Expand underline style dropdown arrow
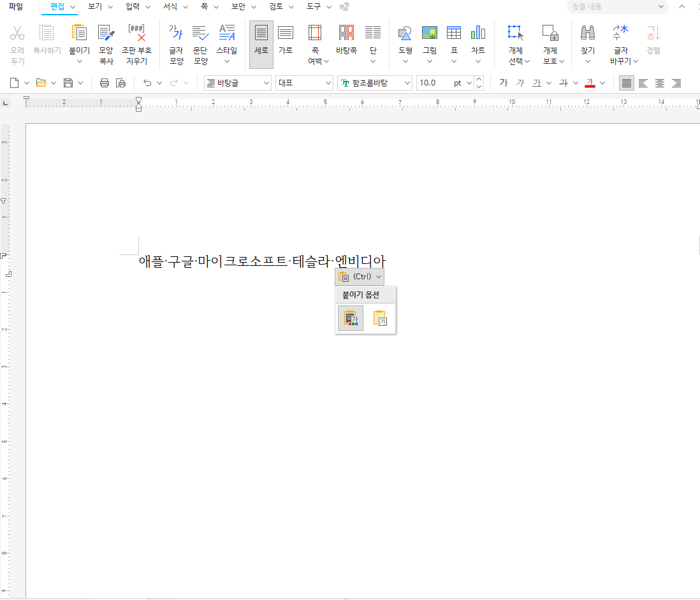The width and height of the screenshot is (700, 600). coord(549,83)
